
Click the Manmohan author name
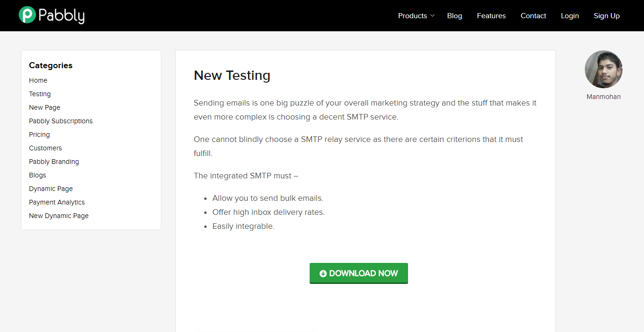point(603,97)
